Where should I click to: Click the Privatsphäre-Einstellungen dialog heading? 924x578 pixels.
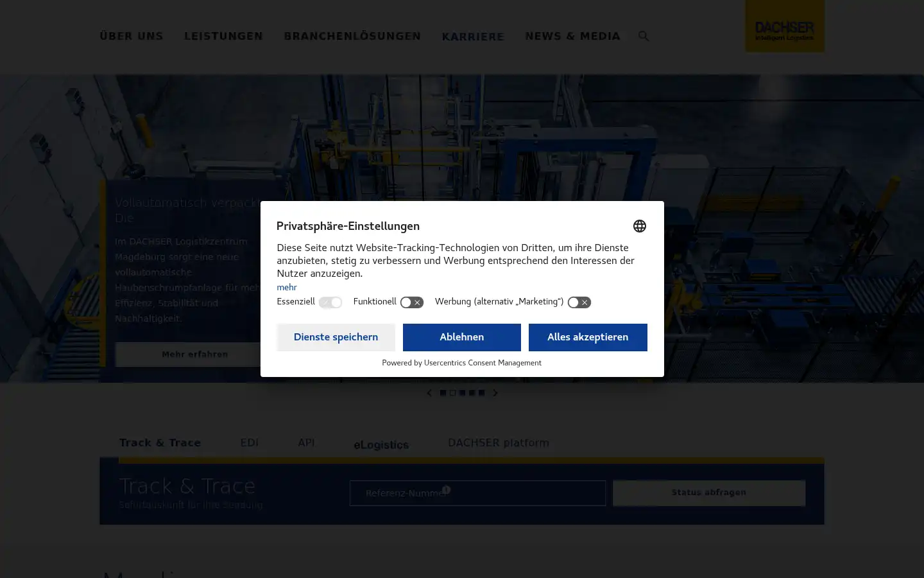tap(348, 226)
